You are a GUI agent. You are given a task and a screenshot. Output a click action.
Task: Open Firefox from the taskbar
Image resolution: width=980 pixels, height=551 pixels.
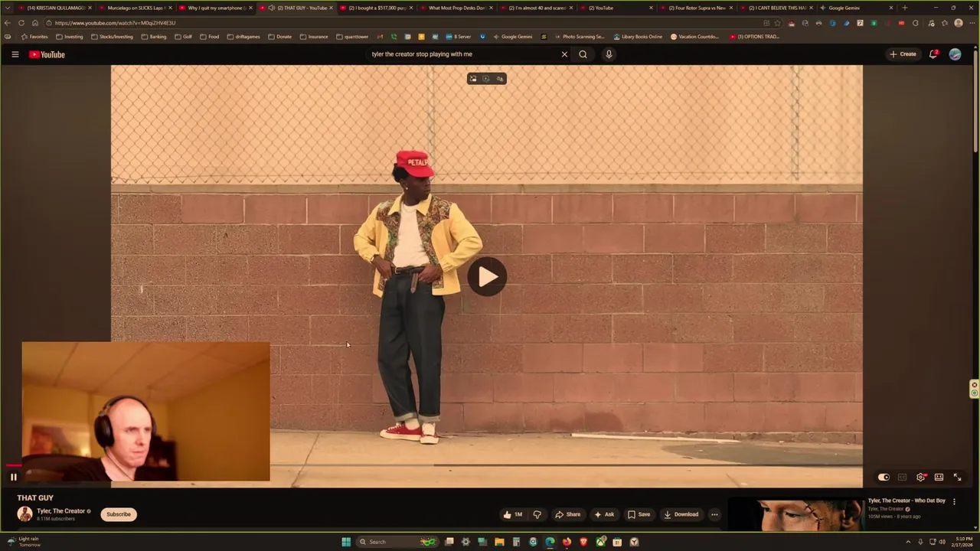tap(567, 542)
